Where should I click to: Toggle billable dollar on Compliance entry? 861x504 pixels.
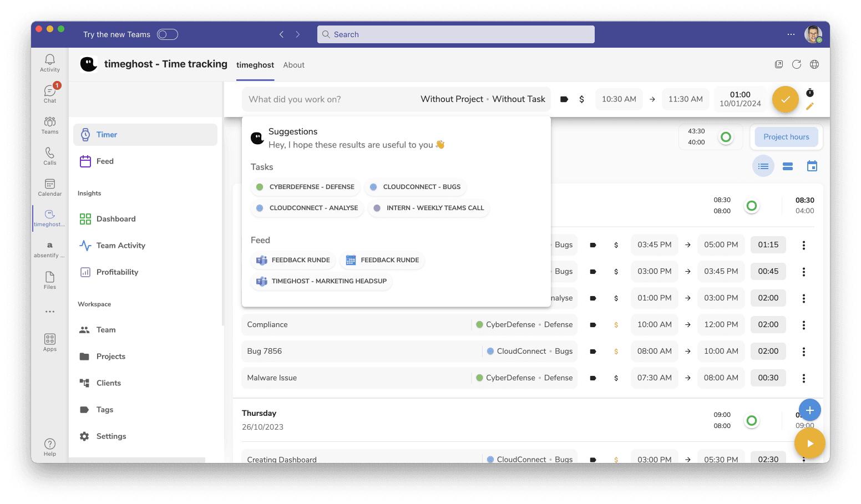[616, 325]
